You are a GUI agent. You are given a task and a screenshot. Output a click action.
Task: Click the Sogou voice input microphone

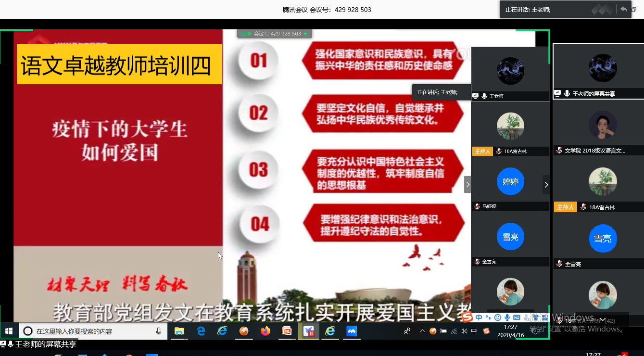click(x=507, y=318)
